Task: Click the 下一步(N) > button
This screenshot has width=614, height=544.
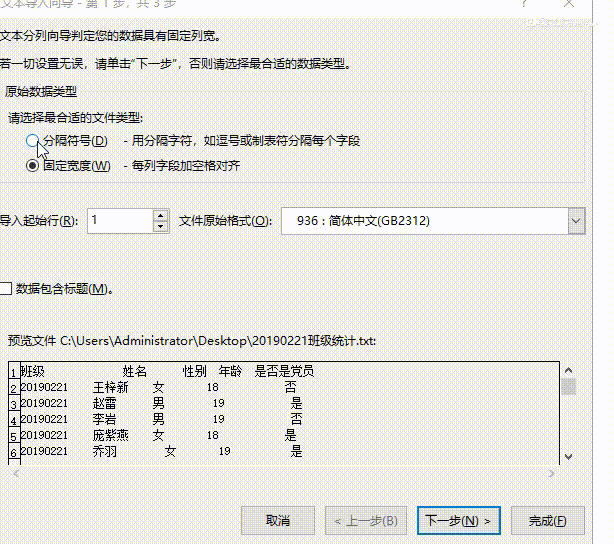Action: (459, 521)
